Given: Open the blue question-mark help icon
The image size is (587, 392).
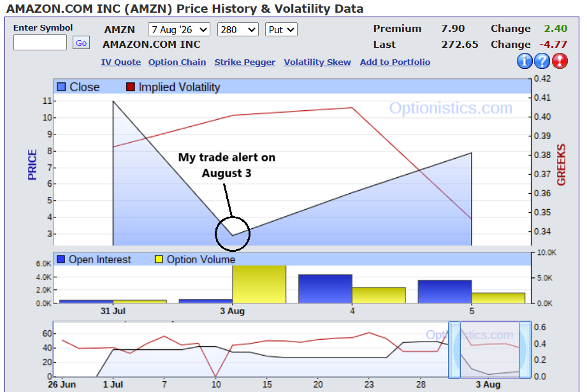Looking at the screenshot, I should coord(542,61).
